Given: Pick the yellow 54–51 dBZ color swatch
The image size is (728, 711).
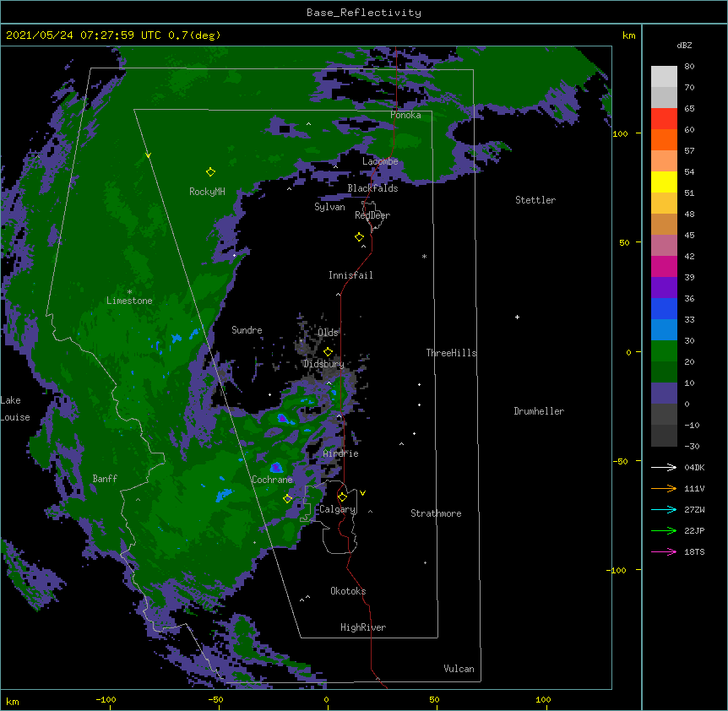Looking at the screenshot, I should click(664, 182).
